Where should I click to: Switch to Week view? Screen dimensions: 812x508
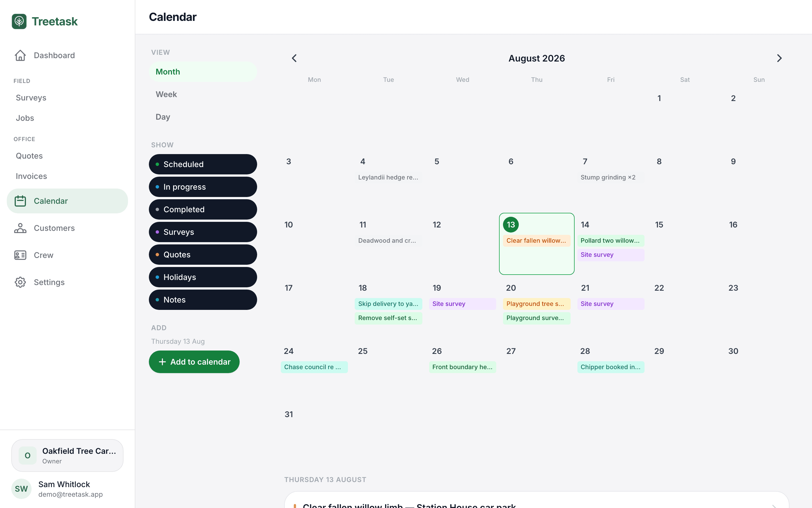pos(203,95)
